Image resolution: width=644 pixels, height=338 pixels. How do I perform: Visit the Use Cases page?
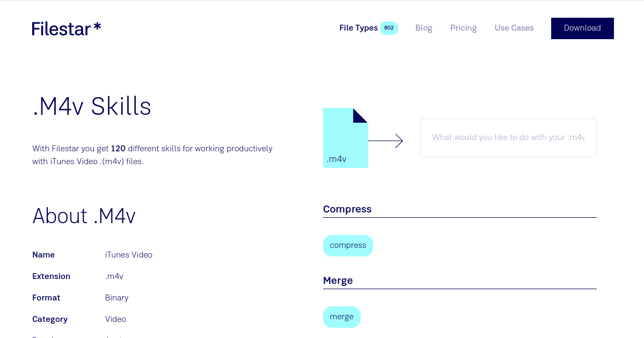(514, 28)
